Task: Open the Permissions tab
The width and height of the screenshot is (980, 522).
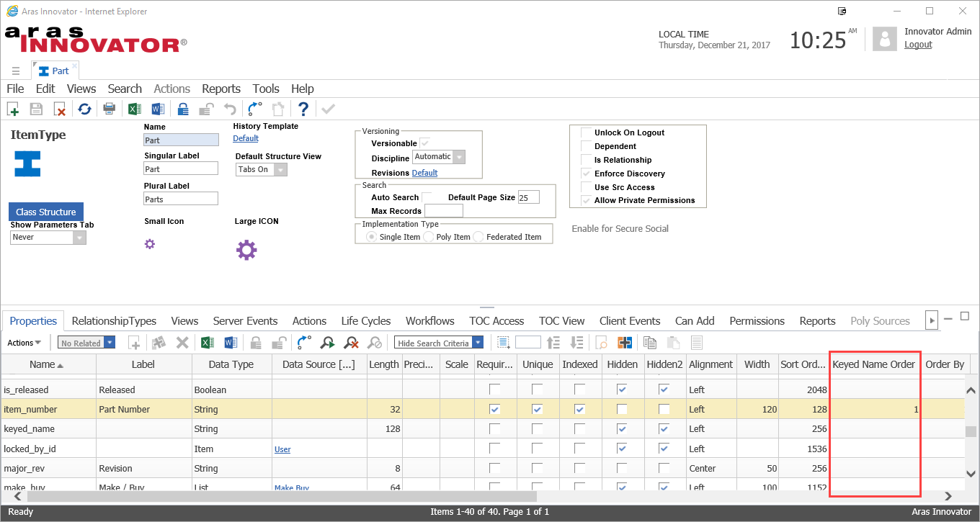Action: click(757, 321)
